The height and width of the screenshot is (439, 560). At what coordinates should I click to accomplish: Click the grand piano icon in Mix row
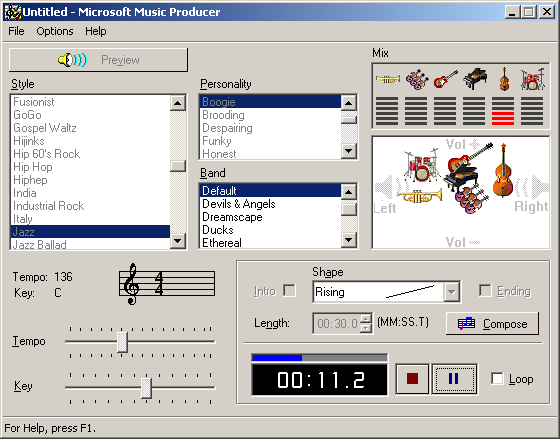coord(475,79)
